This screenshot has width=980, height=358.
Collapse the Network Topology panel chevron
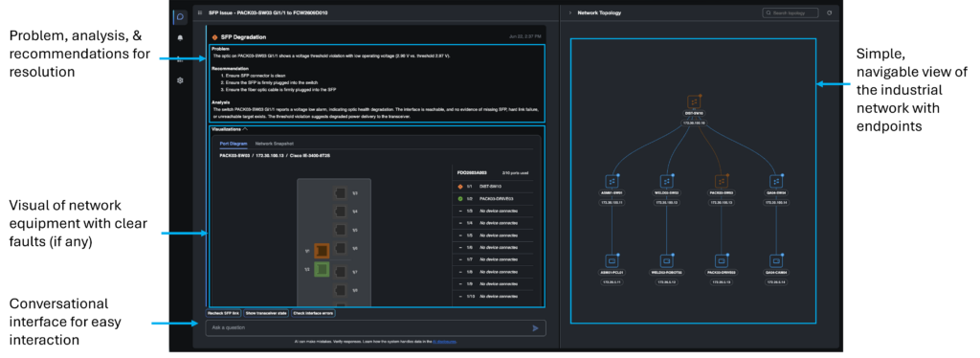pyautogui.click(x=569, y=12)
